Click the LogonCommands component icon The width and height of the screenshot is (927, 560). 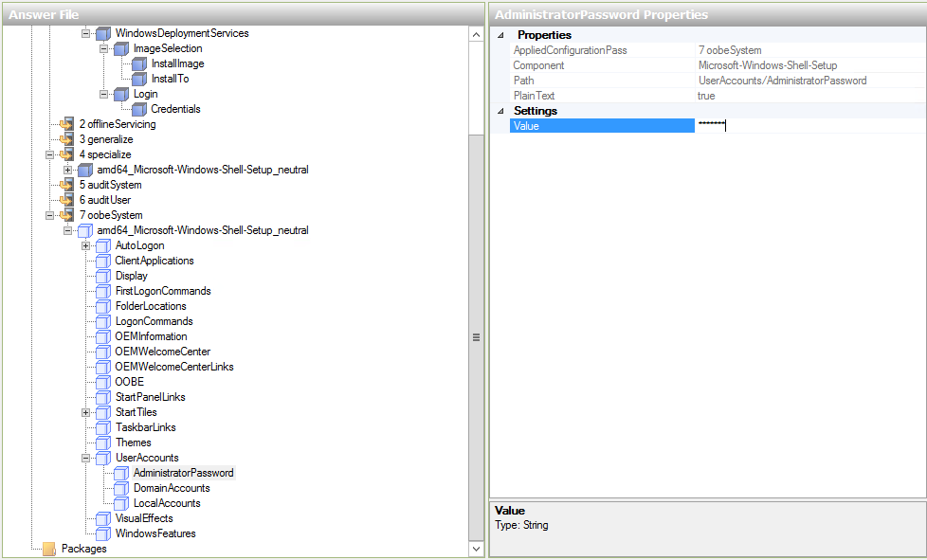click(x=103, y=321)
